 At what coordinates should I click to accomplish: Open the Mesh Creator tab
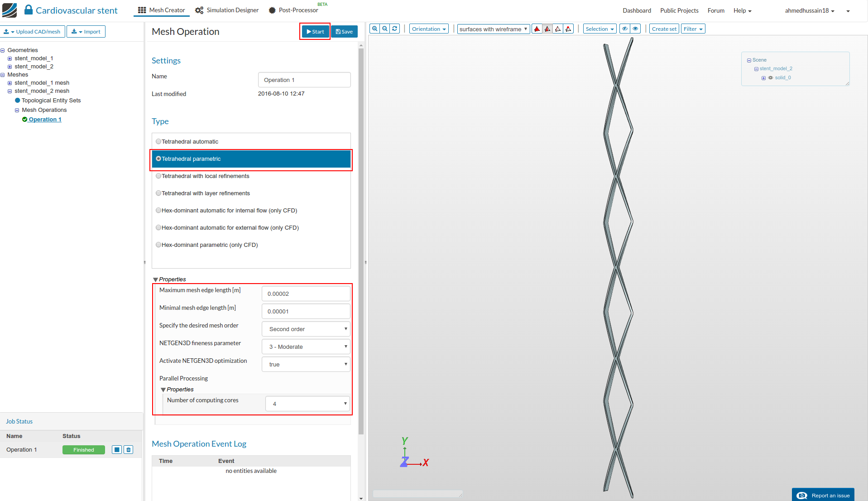click(x=162, y=10)
